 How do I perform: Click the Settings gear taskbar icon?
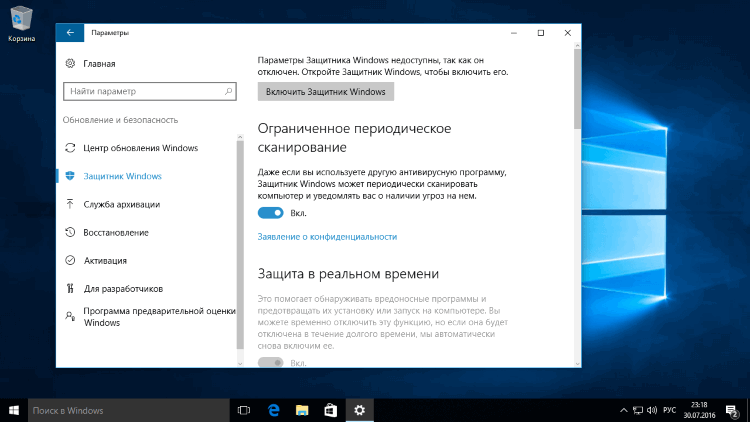(359, 411)
